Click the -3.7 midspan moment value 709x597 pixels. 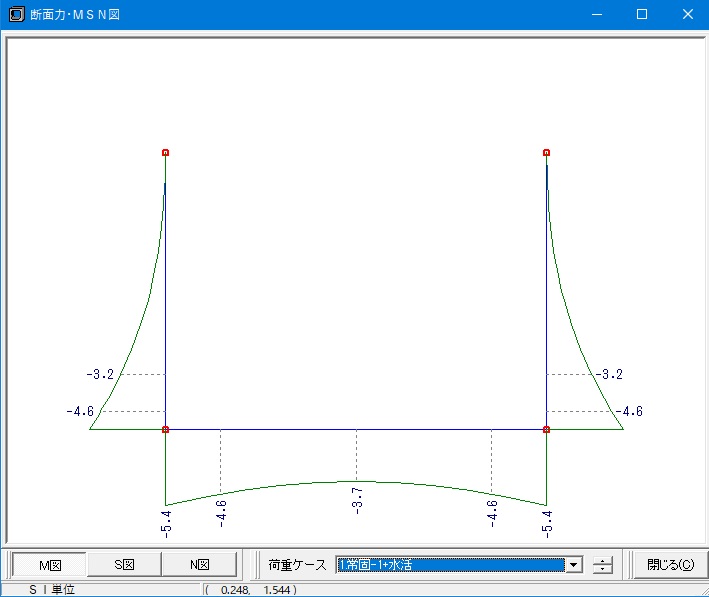point(357,501)
